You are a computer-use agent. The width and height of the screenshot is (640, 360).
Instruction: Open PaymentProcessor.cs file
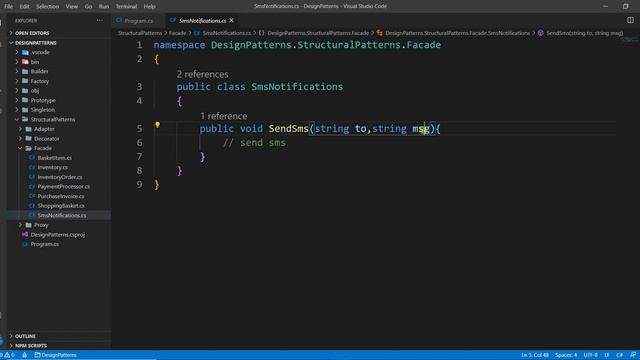click(64, 187)
